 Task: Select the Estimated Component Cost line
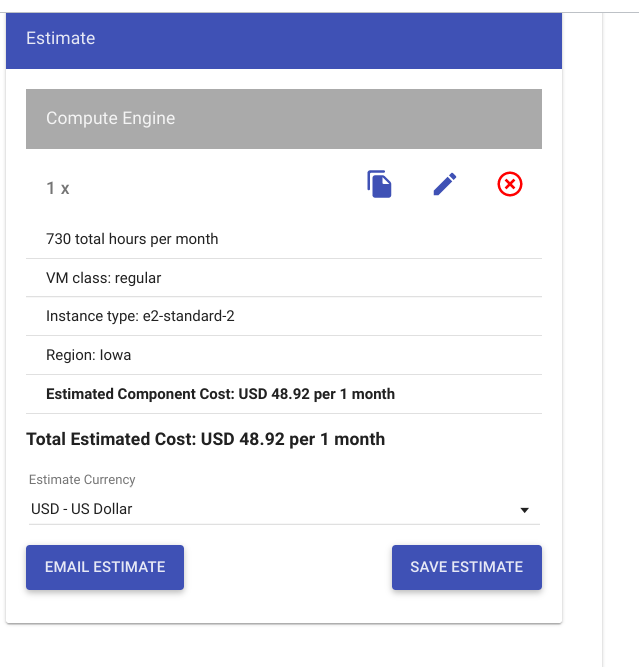tap(220, 394)
